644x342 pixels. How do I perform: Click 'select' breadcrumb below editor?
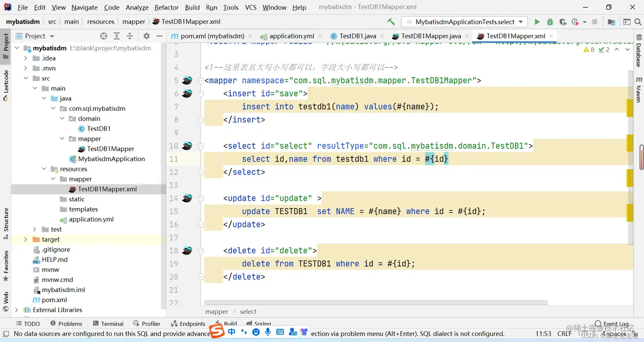[248, 312]
